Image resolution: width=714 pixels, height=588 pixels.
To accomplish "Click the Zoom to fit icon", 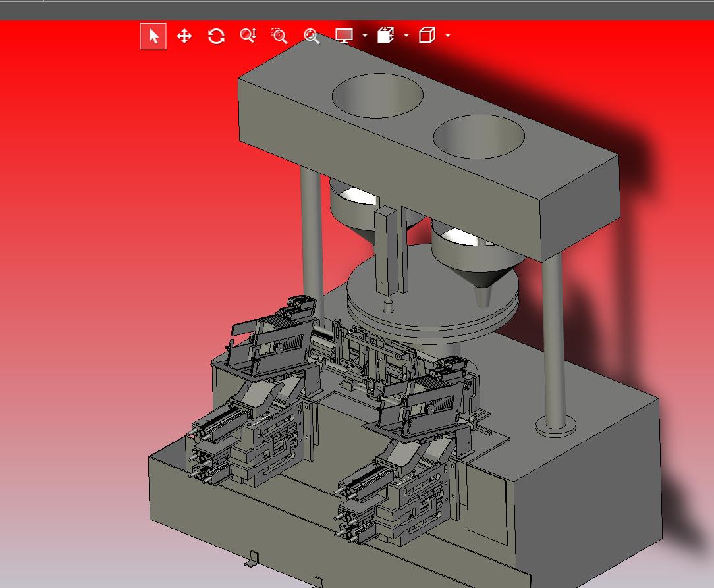I will pyautogui.click(x=312, y=36).
